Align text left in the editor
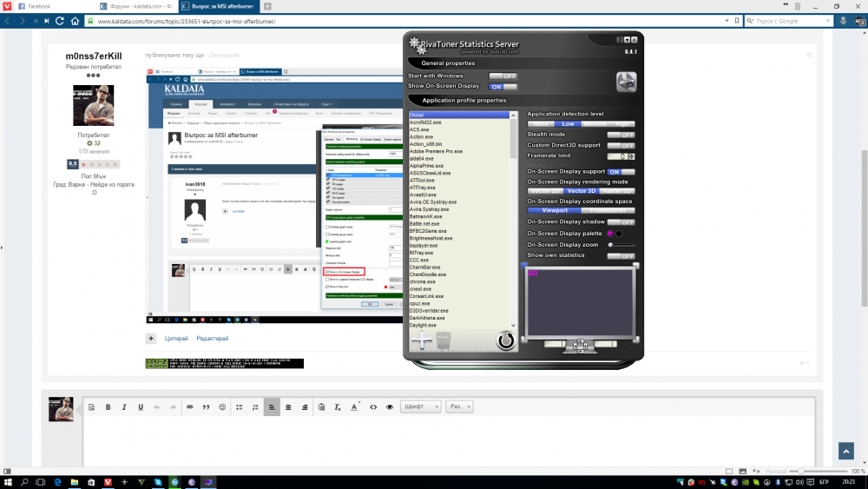The width and height of the screenshot is (868, 489). pos(272,407)
